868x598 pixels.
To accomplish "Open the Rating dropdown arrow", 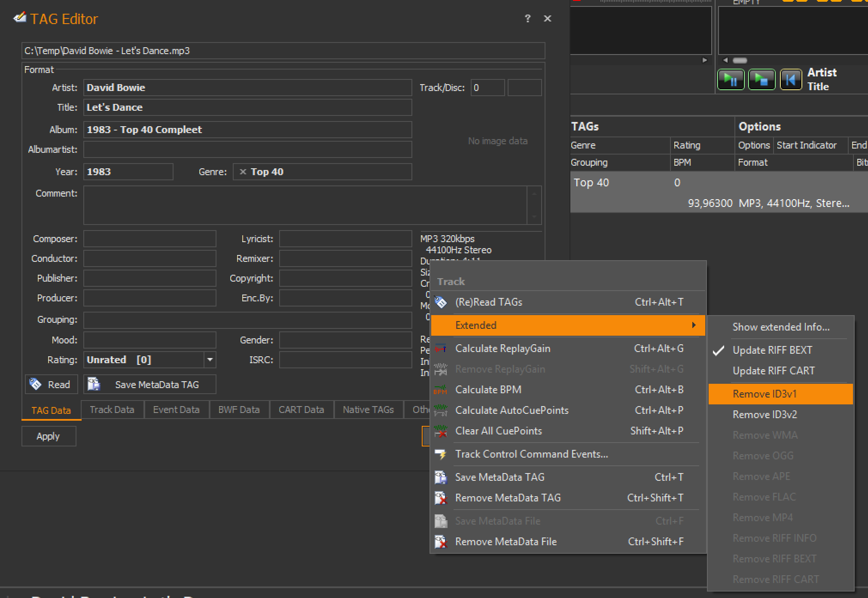I will [210, 360].
